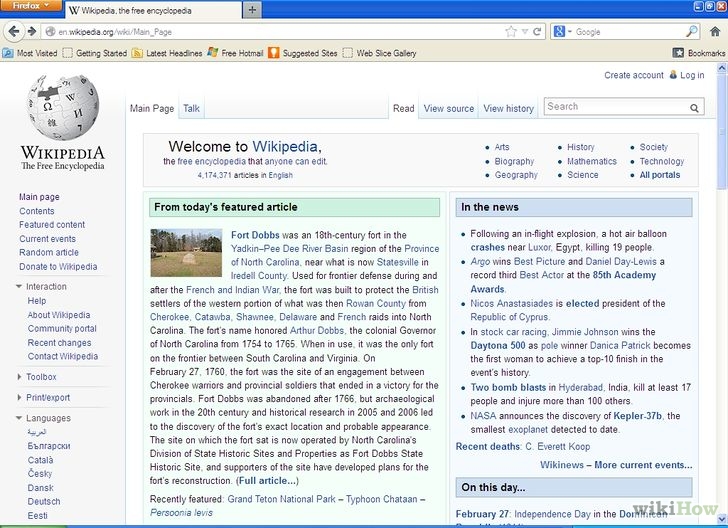This screenshot has height=528, width=728.
Task: Open the View source tab
Action: [448, 108]
